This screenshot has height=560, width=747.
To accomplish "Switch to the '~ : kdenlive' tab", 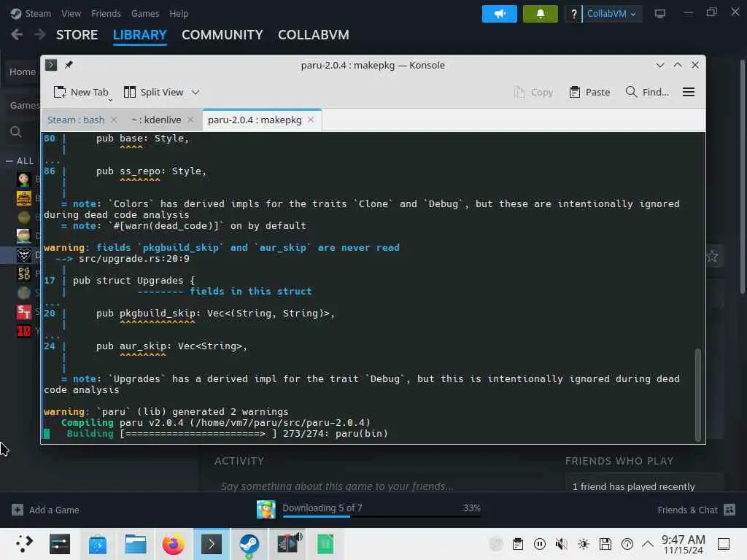I will (156, 120).
